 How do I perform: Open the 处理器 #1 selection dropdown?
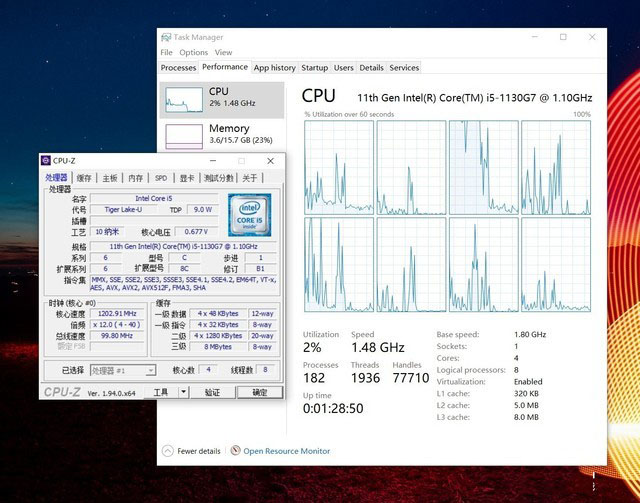pos(123,371)
